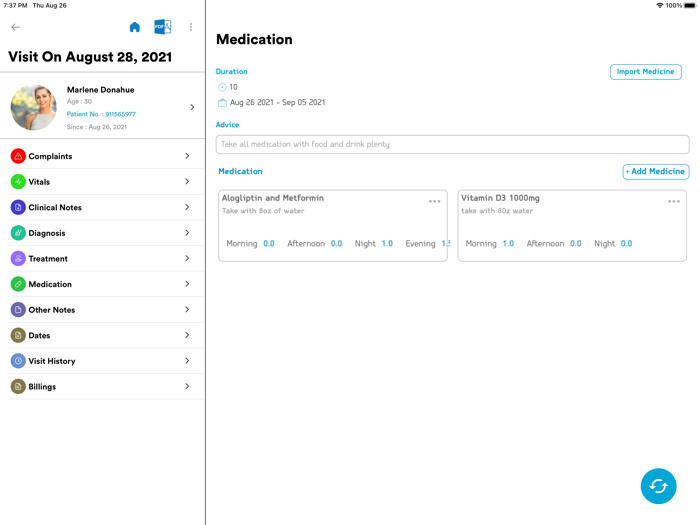The height and width of the screenshot is (525, 700).
Task: Click the red Complaints icon
Action: (18, 156)
